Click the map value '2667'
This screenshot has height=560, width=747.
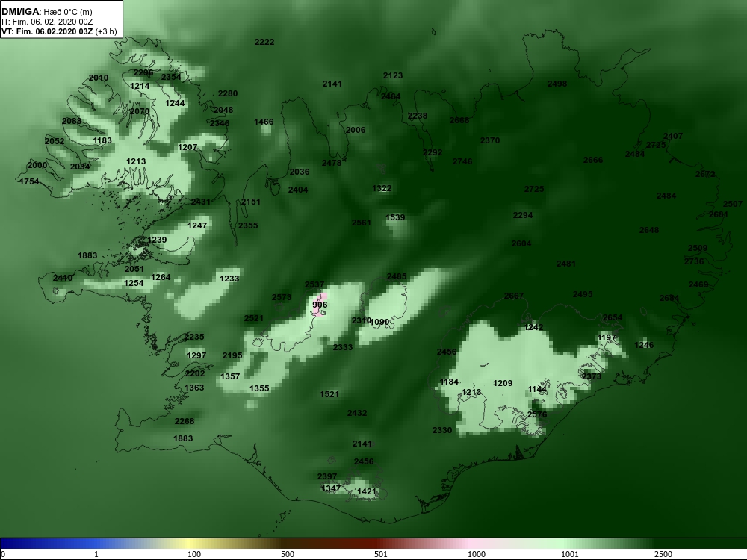pos(514,296)
